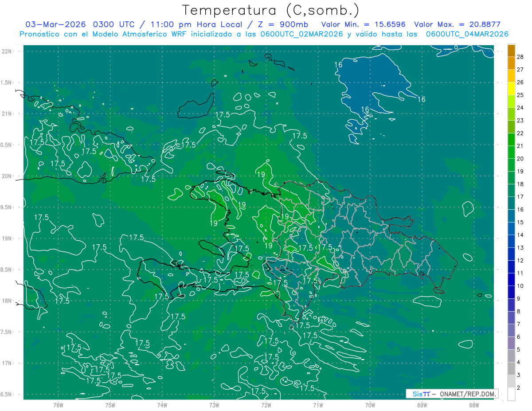532x411 pixels.
Task: Click the 9.5N latitude axis label
Action: click(7, 207)
